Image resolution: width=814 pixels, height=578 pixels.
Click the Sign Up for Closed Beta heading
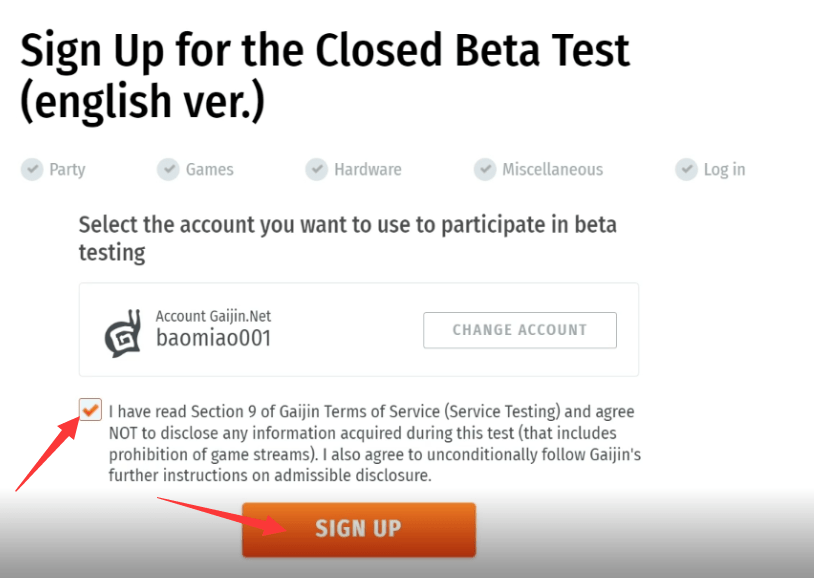tap(325, 76)
